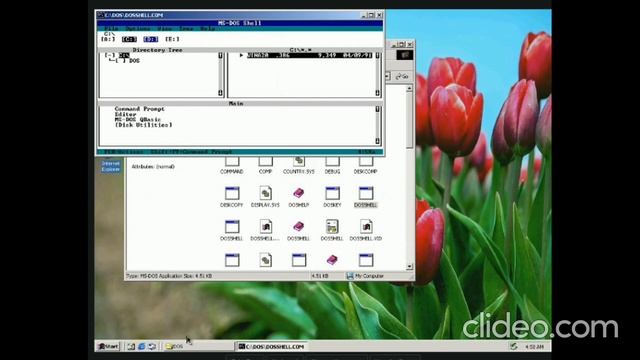The width and height of the screenshot is (640, 360).
Task: Select drive [D:] in the shell
Action: click(151, 39)
